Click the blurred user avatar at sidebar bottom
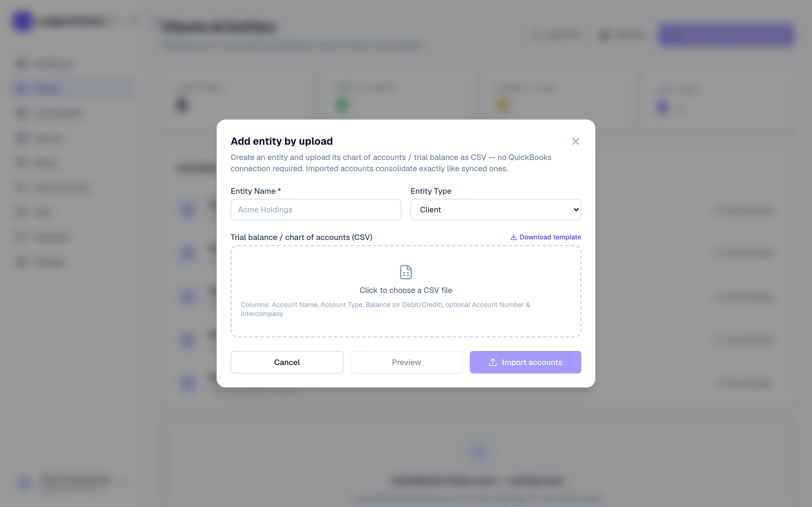Screen dimensions: 812x507 (25, 483)
